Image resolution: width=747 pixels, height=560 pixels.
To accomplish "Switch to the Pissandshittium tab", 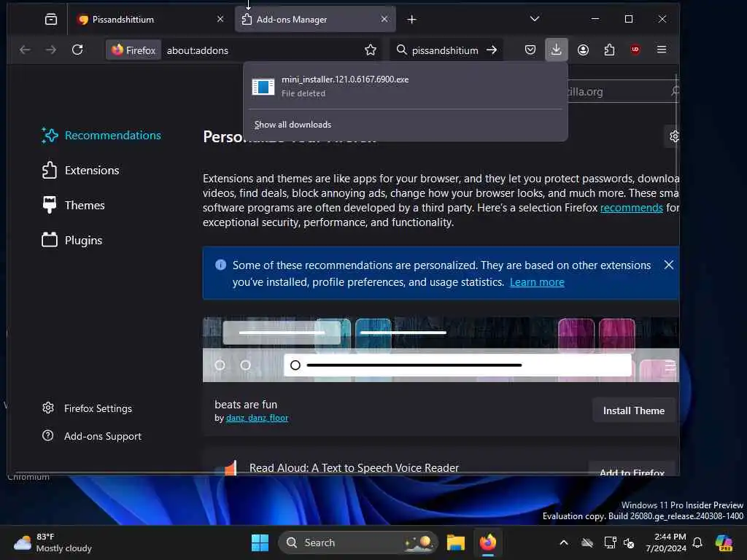I will click(x=150, y=19).
